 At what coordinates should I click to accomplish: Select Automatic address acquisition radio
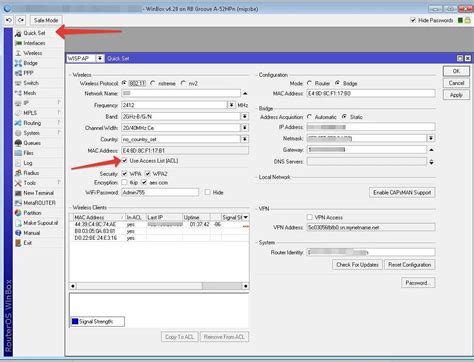[x=310, y=117]
